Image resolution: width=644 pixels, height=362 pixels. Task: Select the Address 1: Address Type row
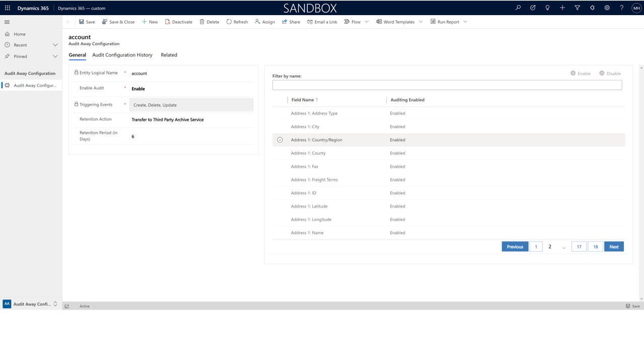[x=449, y=113]
